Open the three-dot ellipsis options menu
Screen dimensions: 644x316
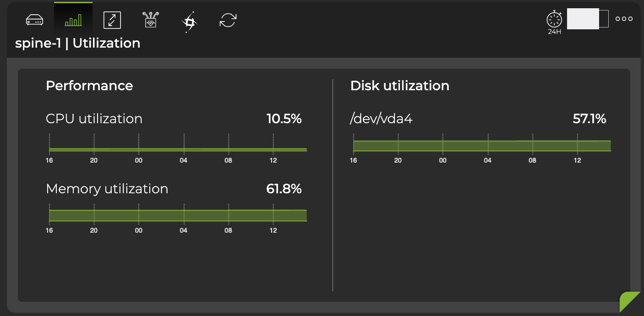(623, 18)
